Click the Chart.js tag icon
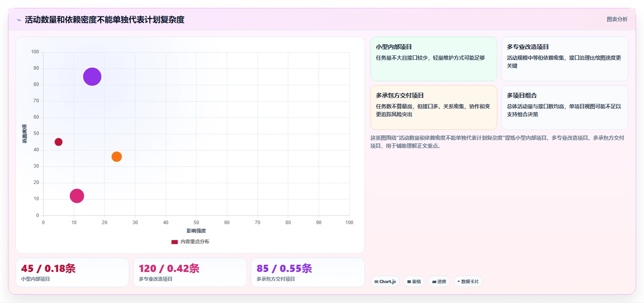 [x=376, y=281]
